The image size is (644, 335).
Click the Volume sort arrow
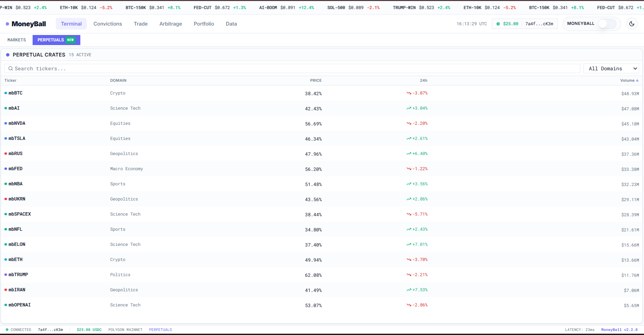click(637, 80)
